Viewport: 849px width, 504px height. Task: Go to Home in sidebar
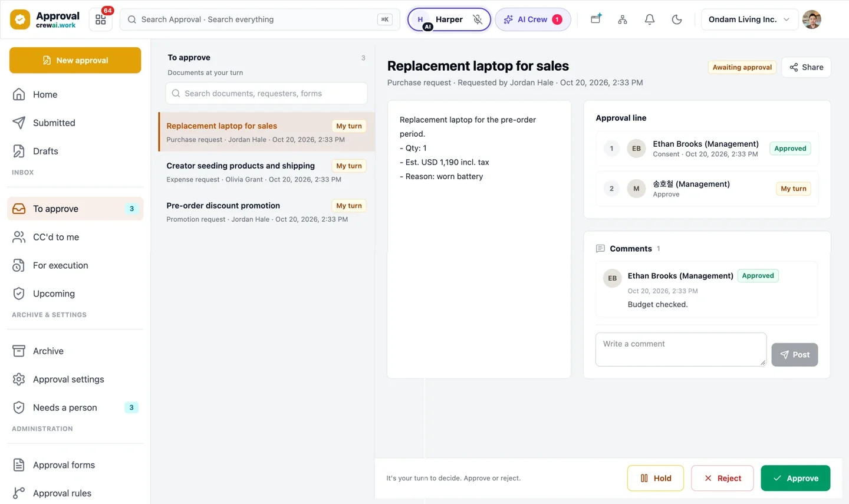tap(75, 94)
